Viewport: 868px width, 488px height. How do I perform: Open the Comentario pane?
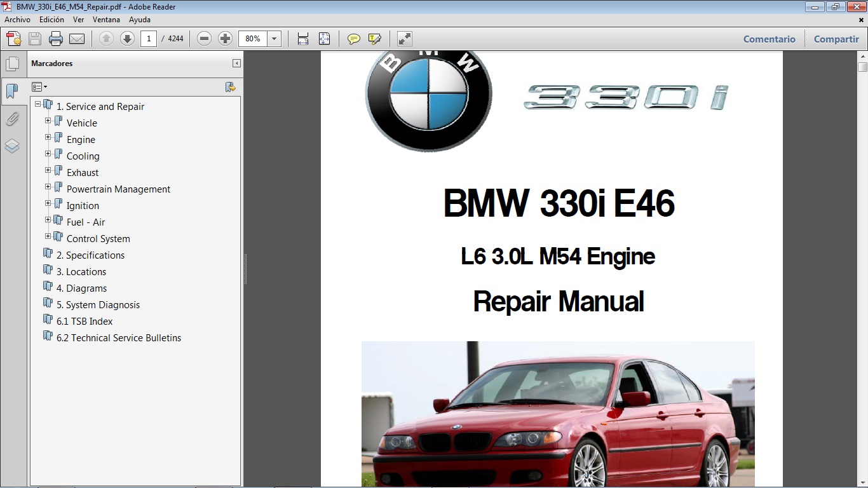pyautogui.click(x=770, y=39)
